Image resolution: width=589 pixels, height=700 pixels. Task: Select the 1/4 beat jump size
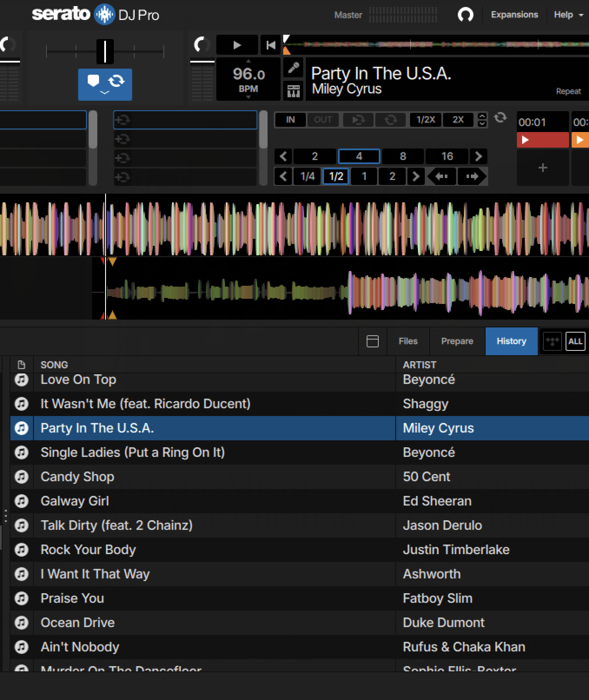[x=308, y=176]
